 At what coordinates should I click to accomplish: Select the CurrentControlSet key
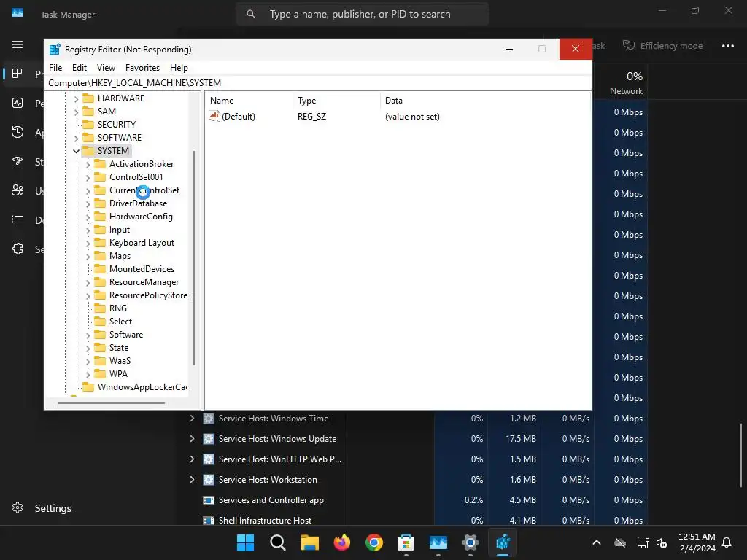tap(144, 190)
